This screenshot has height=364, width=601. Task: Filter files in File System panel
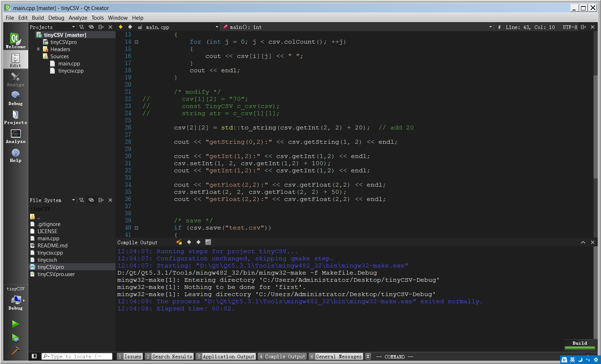(82, 200)
